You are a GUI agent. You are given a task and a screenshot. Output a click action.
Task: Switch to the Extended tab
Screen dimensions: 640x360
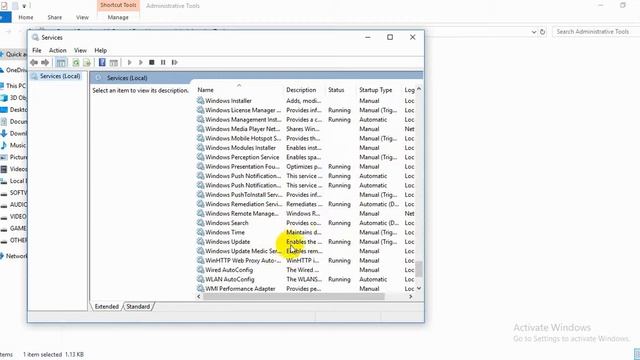click(107, 307)
